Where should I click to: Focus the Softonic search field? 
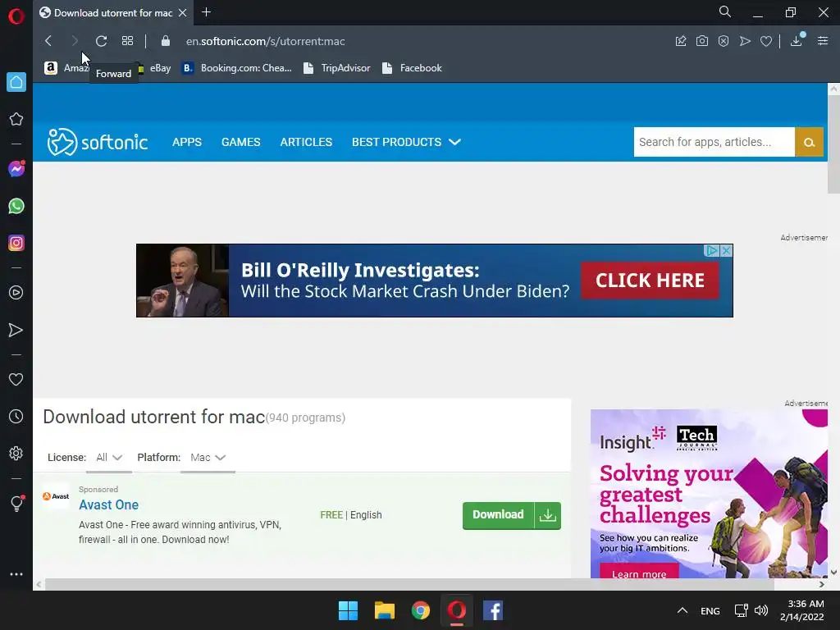tap(714, 142)
